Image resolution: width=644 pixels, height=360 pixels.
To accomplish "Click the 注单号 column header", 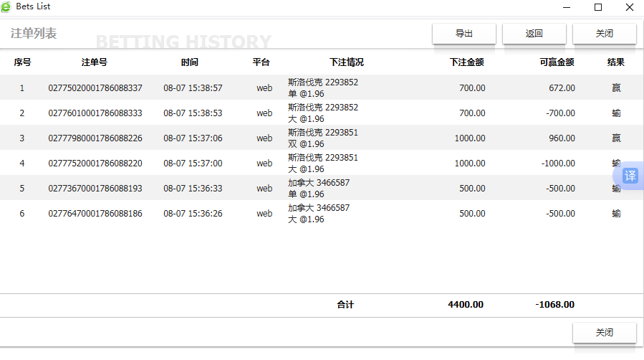I will click(94, 62).
